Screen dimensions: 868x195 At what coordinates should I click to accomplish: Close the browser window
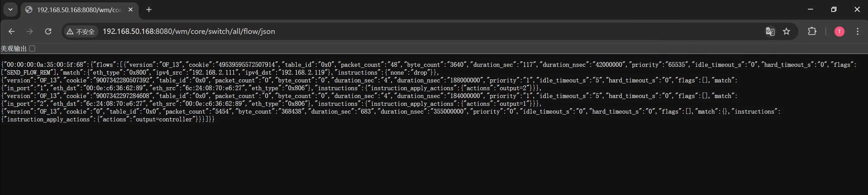(857, 9)
